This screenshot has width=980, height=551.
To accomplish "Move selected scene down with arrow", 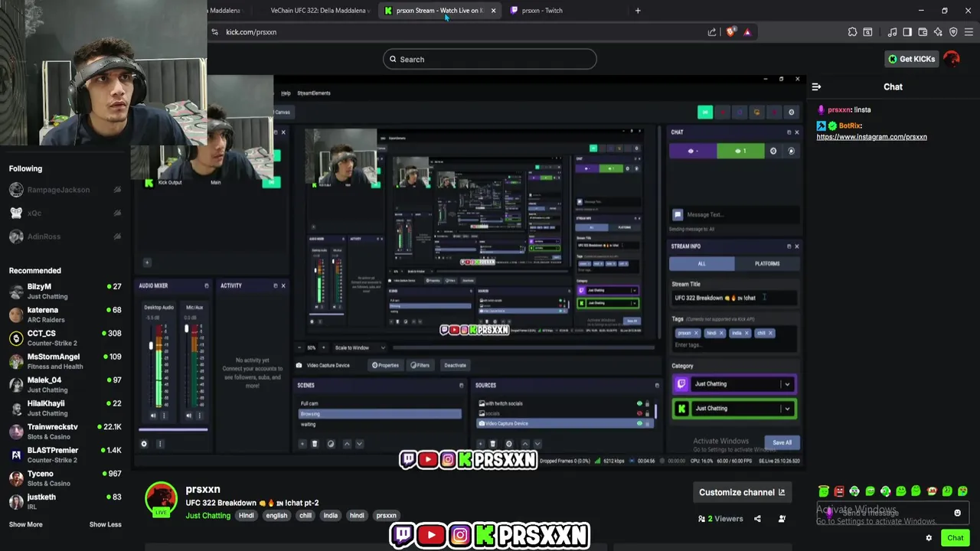I will 359,444.
